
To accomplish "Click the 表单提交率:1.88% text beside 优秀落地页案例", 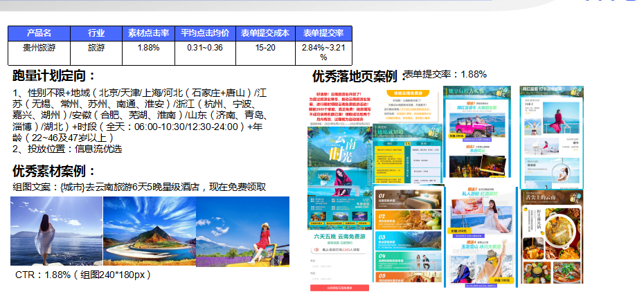I will point(445,74).
